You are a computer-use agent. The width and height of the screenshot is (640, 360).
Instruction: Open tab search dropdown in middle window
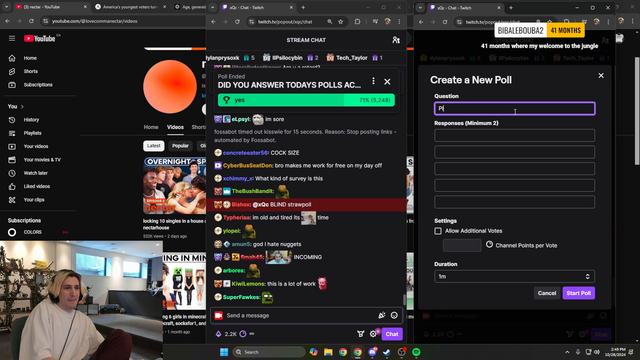tap(213, 7)
